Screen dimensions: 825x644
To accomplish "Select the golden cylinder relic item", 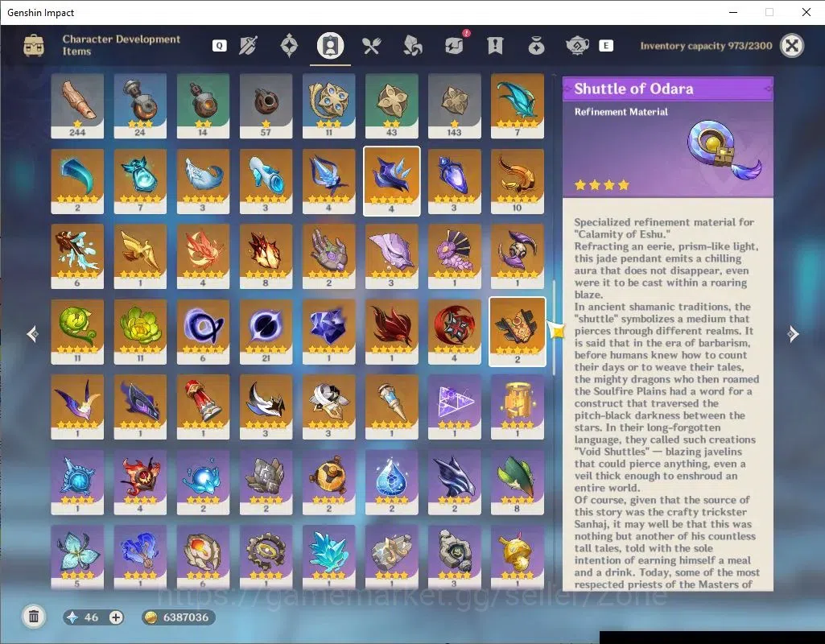I will click(518, 407).
